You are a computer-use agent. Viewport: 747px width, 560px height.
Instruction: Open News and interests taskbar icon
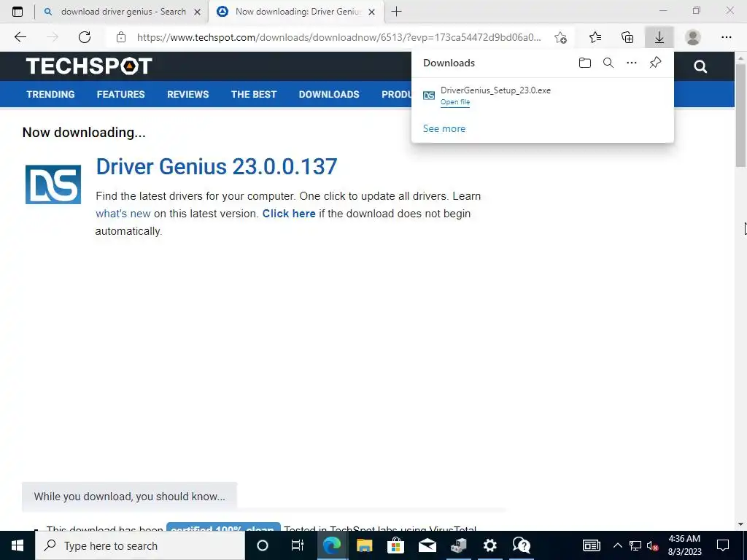pyautogui.click(x=591, y=545)
